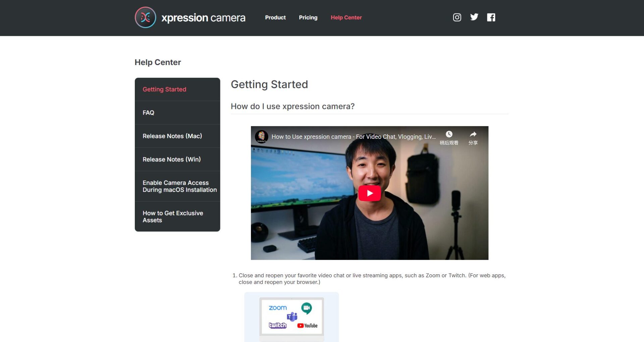Open Release Notes (Mac) in the sidebar
The image size is (644, 342).
[x=172, y=136]
